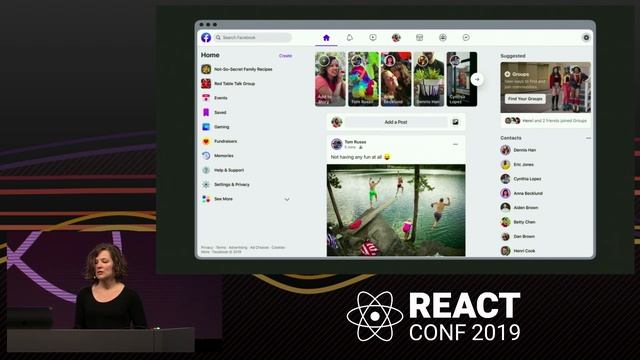Open Gaming in the sidebar
The image size is (640, 360).
pyautogui.click(x=221, y=127)
